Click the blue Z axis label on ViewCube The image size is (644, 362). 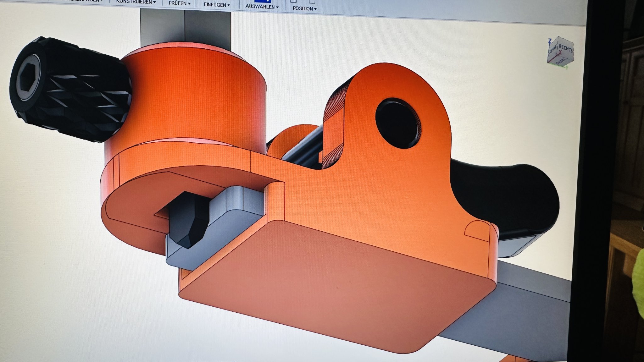[x=550, y=41]
